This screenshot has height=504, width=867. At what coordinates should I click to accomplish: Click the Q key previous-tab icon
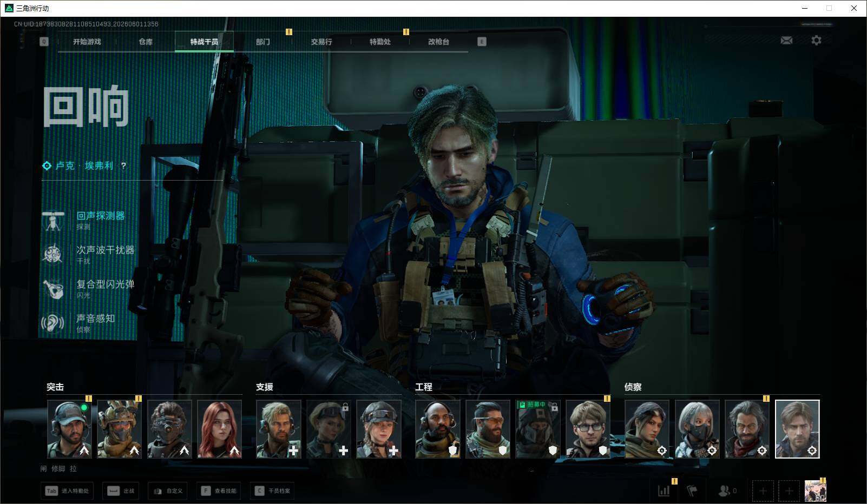coord(44,42)
